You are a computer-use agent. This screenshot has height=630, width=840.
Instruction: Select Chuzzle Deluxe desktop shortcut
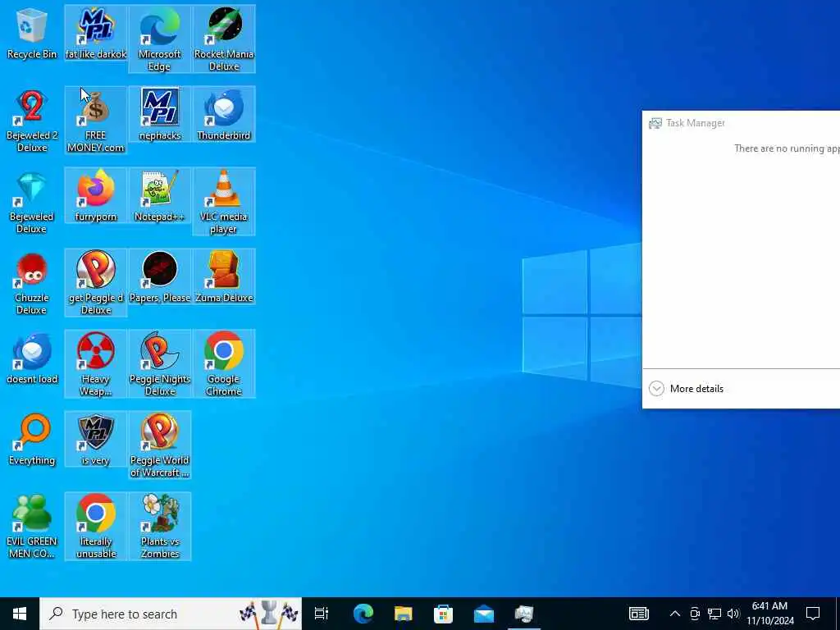pos(32,283)
